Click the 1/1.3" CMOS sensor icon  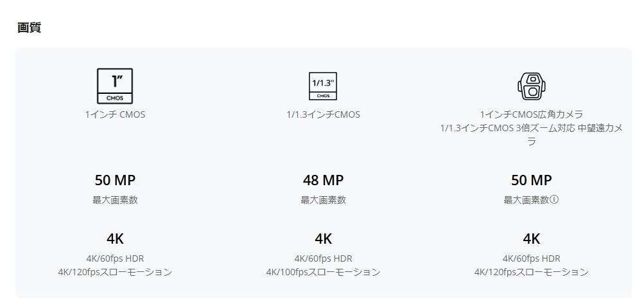(323, 86)
